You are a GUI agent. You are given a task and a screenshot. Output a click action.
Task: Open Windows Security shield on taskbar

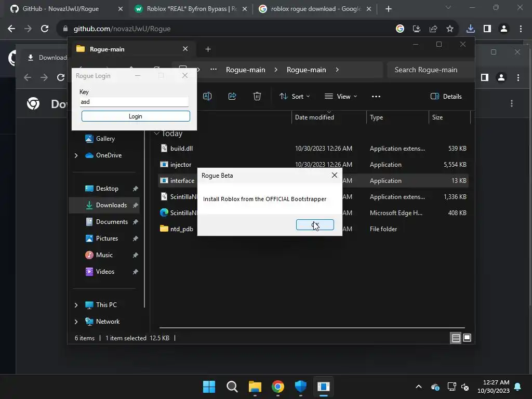pyautogui.click(x=301, y=387)
